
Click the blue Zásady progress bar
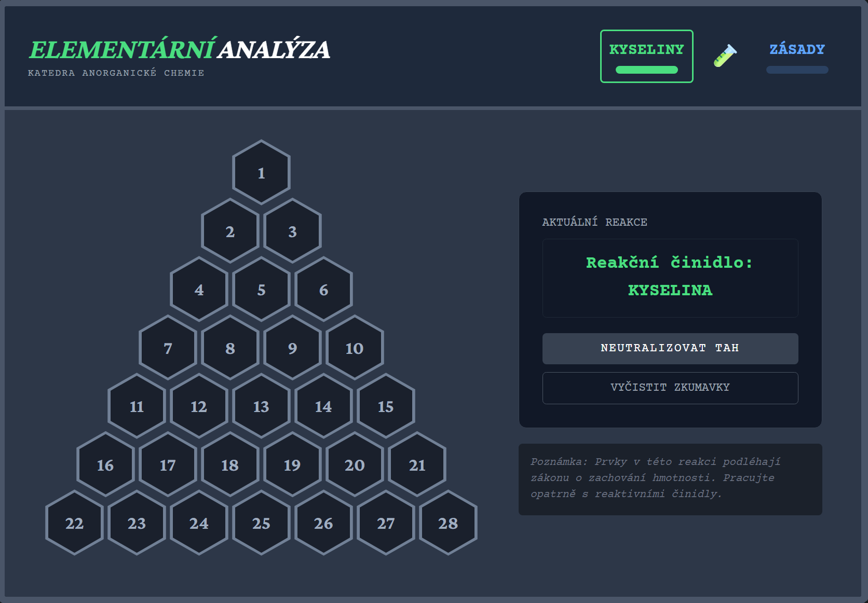[x=797, y=70]
